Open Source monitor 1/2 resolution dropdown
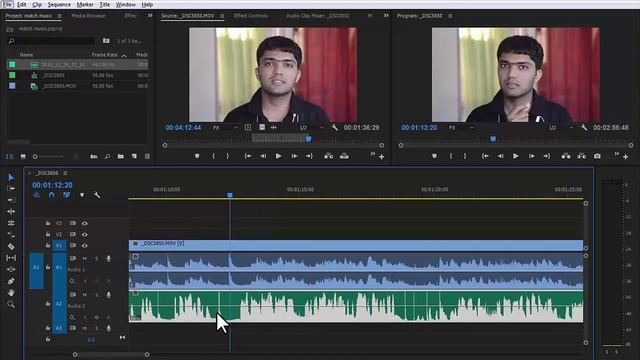The width and height of the screenshot is (640, 360). (311, 128)
